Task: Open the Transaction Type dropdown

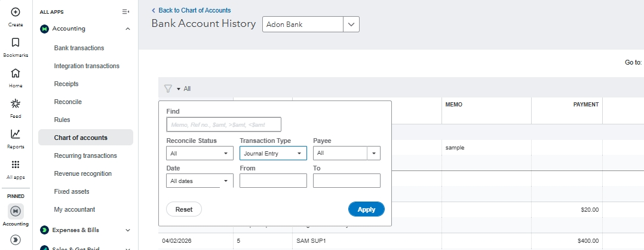Action: [273, 154]
